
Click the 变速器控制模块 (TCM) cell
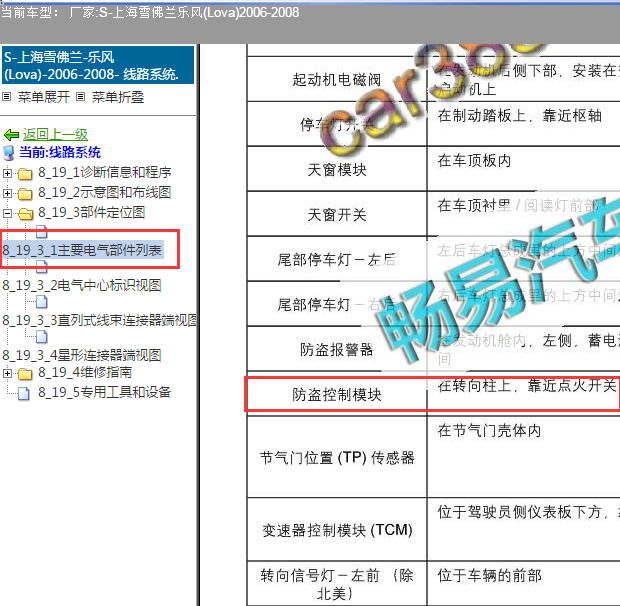[x=337, y=530]
